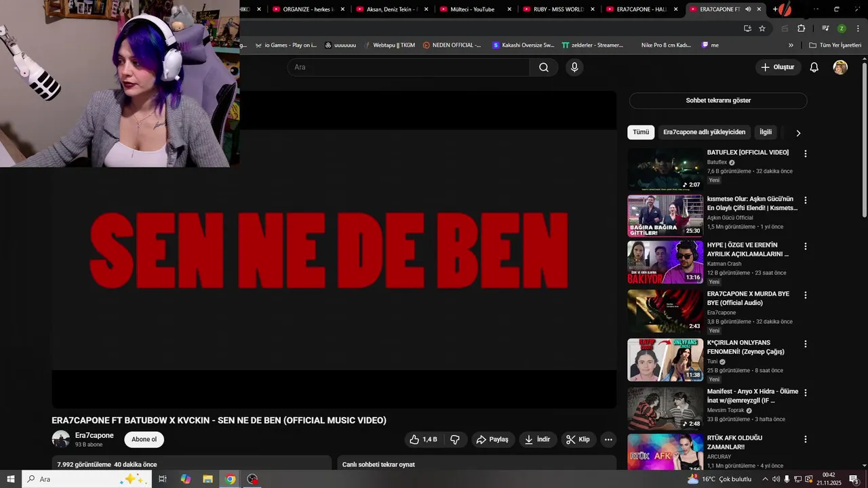
Task: Open Windows Start menu
Action: [11, 479]
